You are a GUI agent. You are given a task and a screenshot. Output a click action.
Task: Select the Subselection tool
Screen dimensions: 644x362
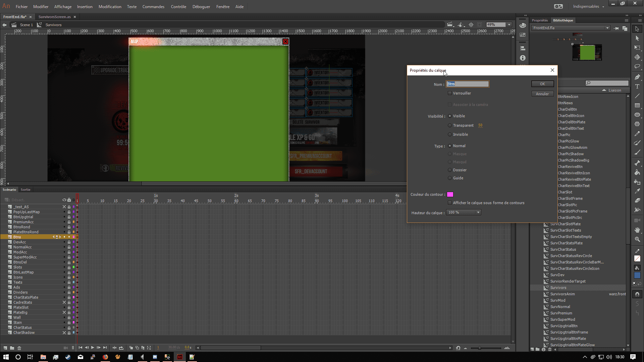[x=637, y=38]
